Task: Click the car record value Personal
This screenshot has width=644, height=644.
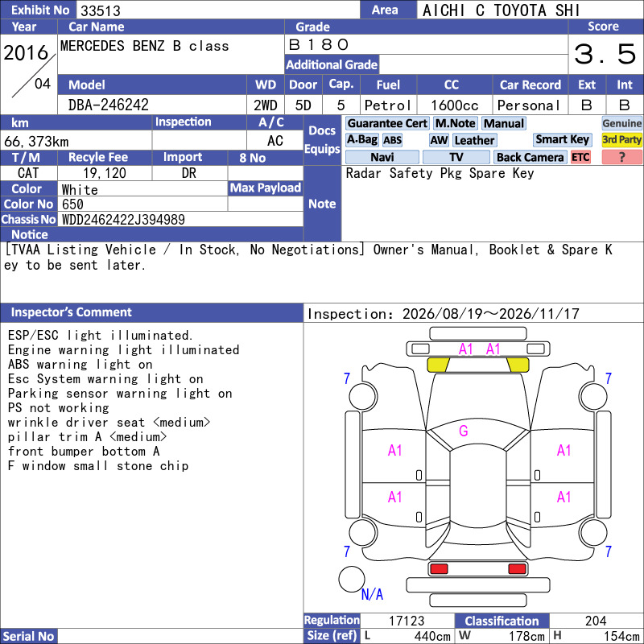Action: [x=529, y=105]
